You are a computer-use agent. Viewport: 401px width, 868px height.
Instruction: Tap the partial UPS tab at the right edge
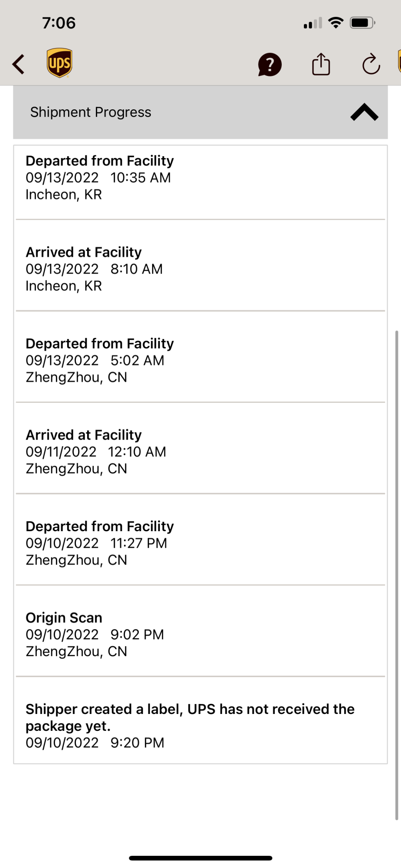point(399,61)
